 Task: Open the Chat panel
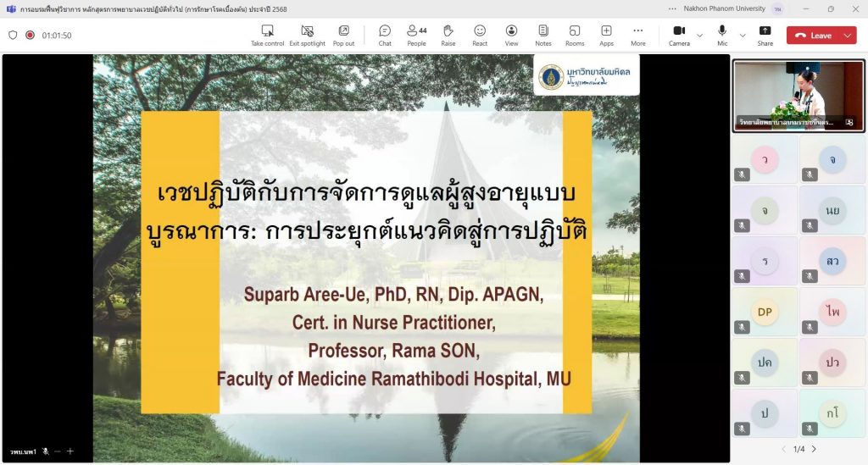(x=385, y=36)
